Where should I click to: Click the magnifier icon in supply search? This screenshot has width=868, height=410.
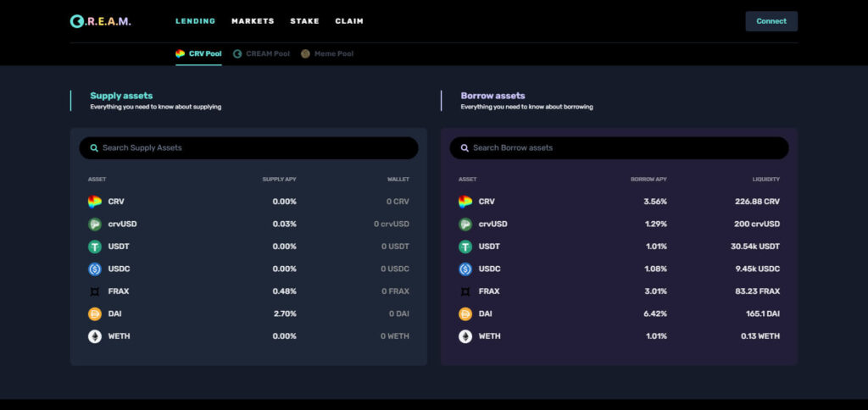pyautogui.click(x=94, y=147)
